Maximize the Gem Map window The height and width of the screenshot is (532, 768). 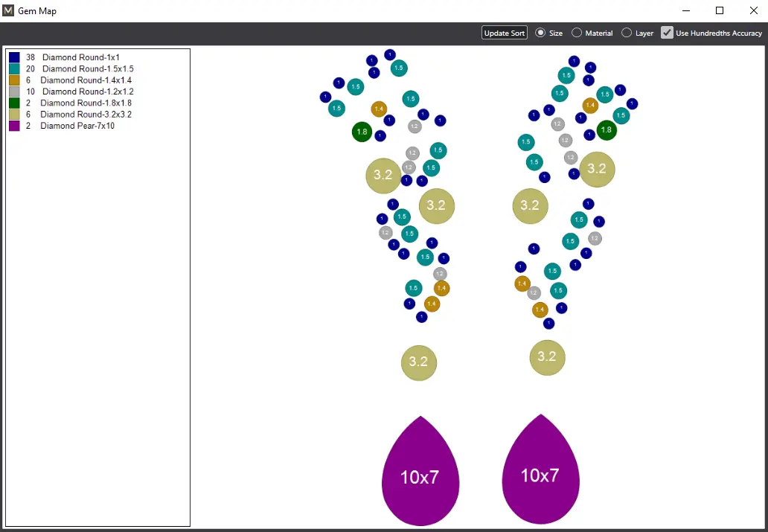coord(720,10)
